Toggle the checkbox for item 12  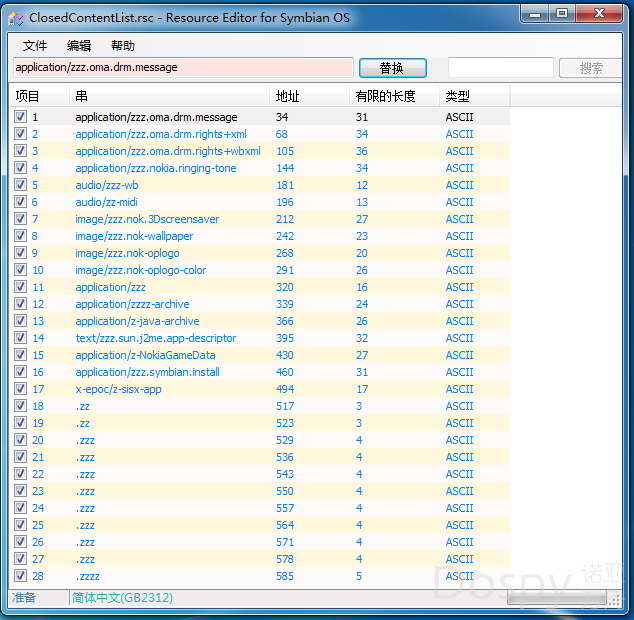tap(20, 304)
